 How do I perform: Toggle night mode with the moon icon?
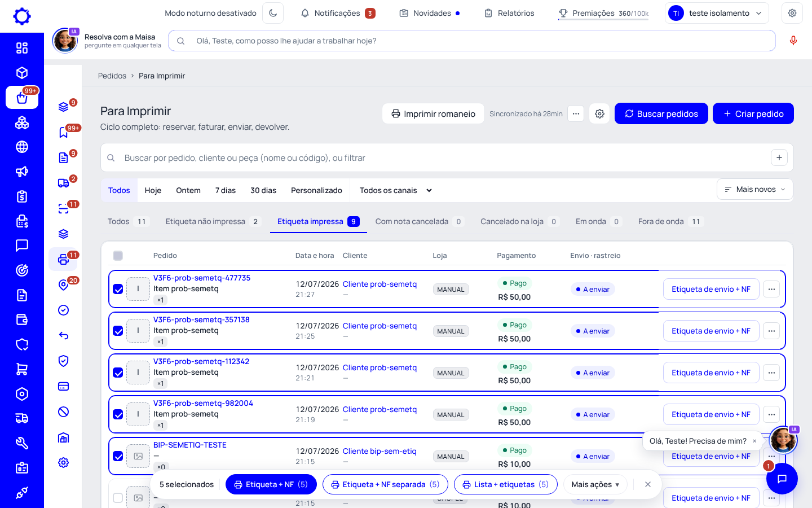click(x=273, y=13)
